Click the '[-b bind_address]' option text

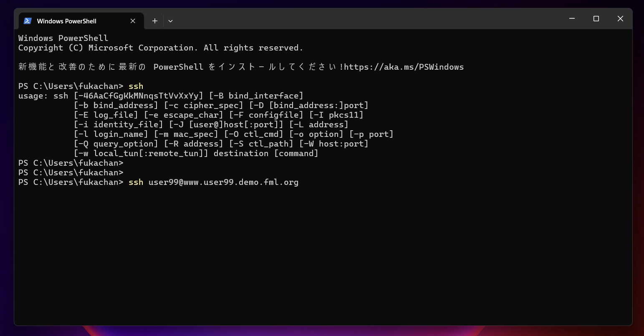116,105
